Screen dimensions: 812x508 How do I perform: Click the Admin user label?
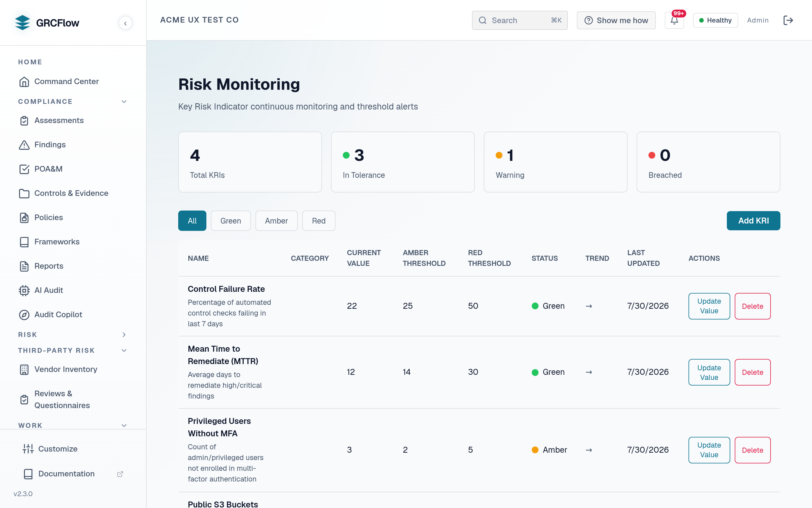pos(758,21)
